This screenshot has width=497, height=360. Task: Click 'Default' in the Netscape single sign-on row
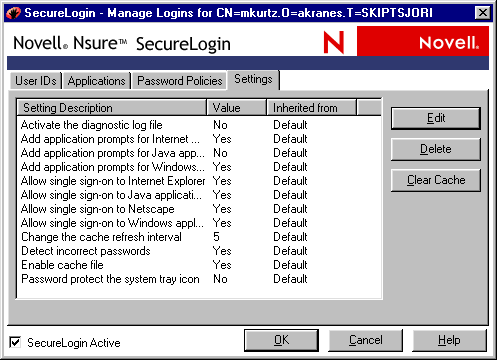[290, 209]
